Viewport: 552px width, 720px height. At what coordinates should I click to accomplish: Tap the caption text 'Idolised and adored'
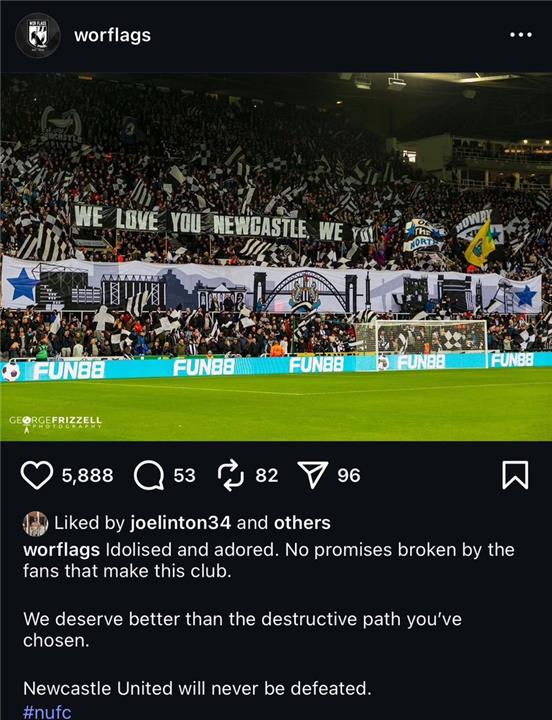192,550
